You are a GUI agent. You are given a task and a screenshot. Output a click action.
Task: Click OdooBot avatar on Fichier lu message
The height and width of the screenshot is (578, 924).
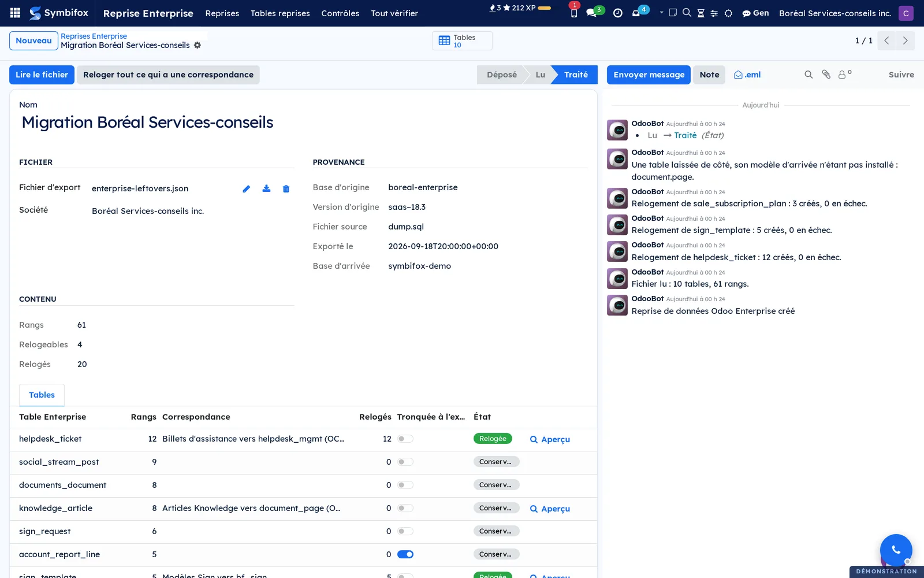617,279
